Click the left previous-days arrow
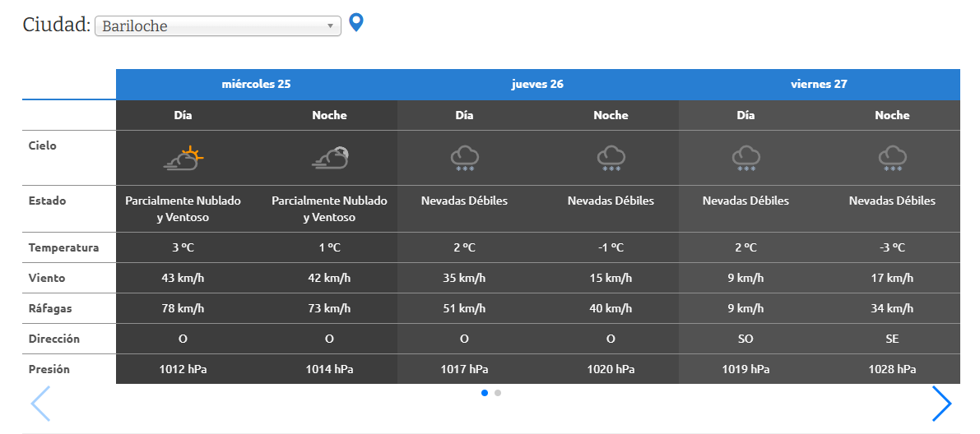 [40, 404]
